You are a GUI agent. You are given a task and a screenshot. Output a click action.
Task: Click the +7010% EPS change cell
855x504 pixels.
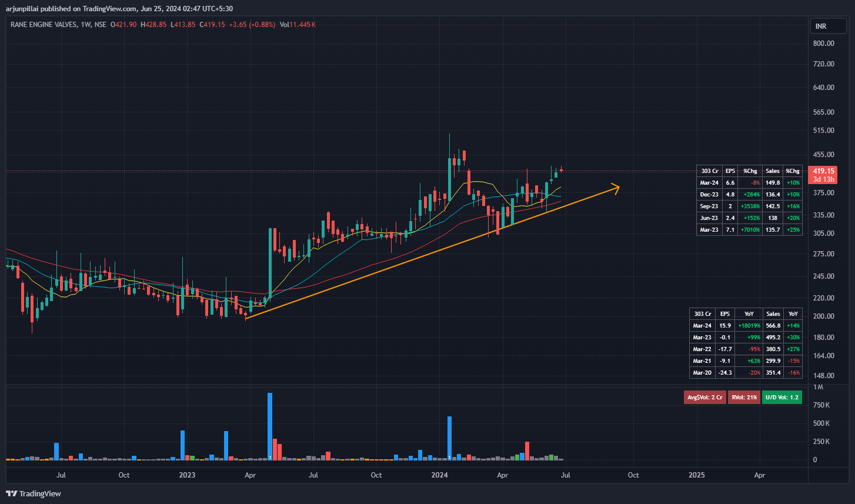[x=750, y=230]
